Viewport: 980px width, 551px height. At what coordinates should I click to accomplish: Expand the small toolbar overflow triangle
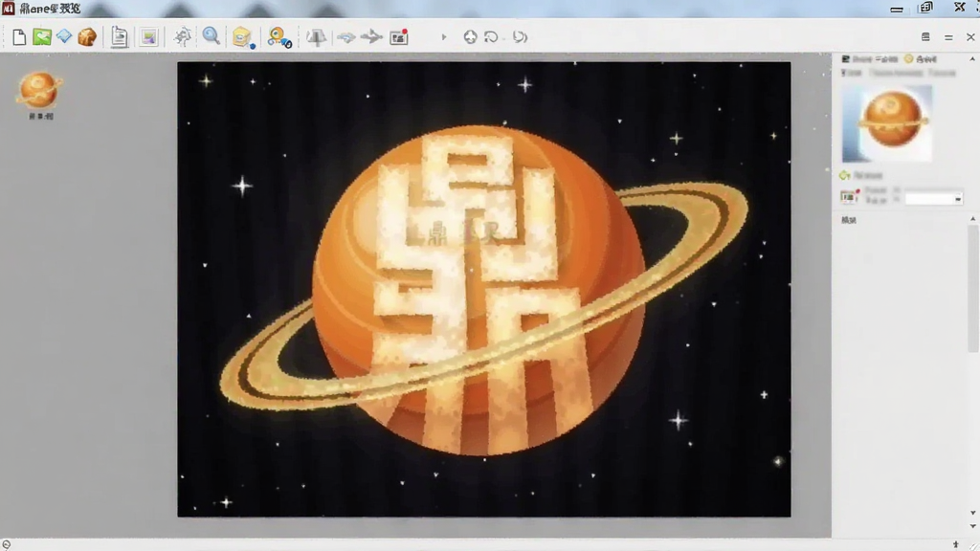[444, 37]
